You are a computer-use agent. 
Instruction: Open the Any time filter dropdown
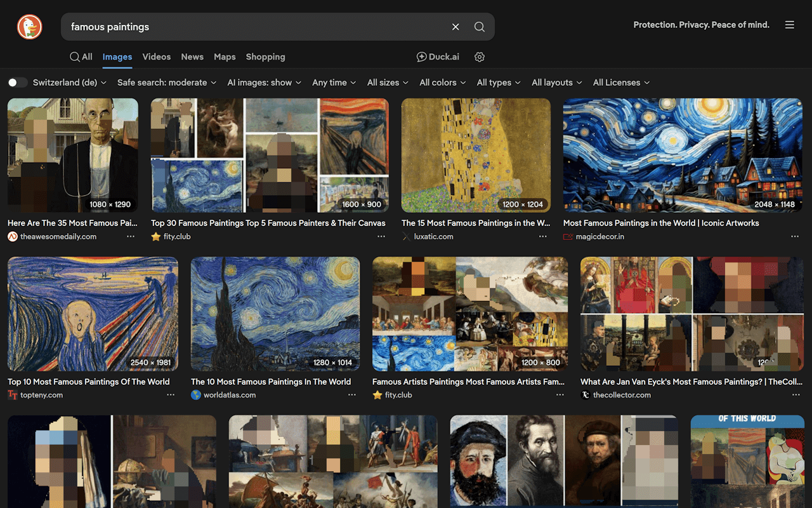(x=334, y=83)
